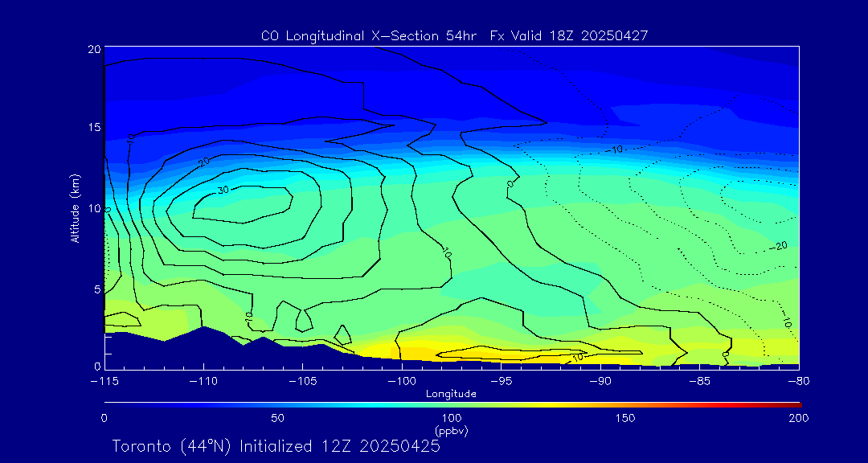Click the -90 longitude tick label
This screenshot has width=868, height=463.
click(x=600, y=381)
